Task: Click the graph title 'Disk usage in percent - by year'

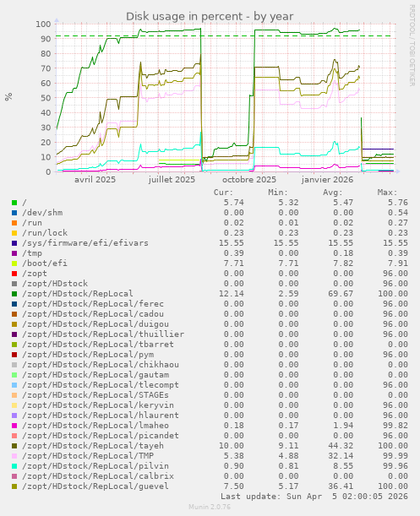Action: pyautogui.click(x=210, y=16)
